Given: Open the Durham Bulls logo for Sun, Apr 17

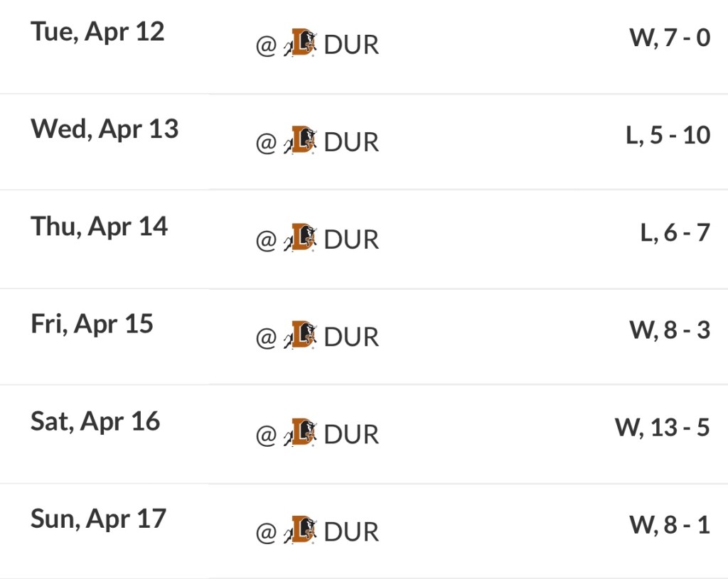Looking at the screenshot, I should pyautogui.click(x=301, y=531).
